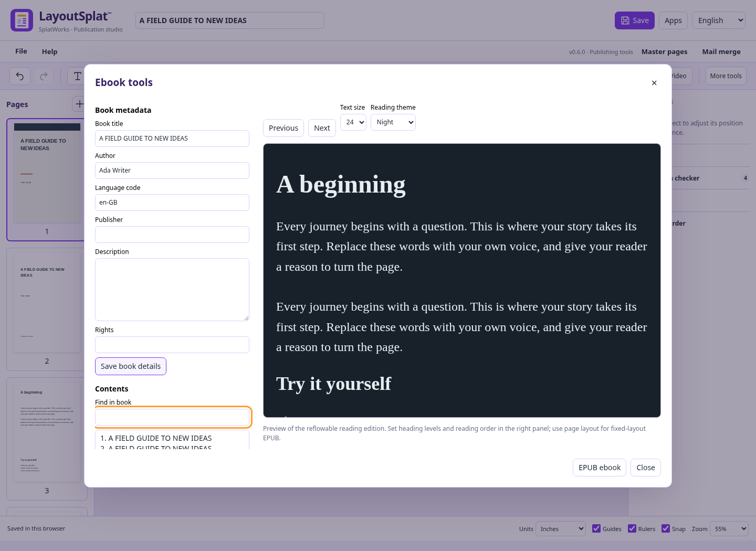Click the Author input field
Image resolution: width=756 pixels, height=551 pixels.
pos(172,171)
